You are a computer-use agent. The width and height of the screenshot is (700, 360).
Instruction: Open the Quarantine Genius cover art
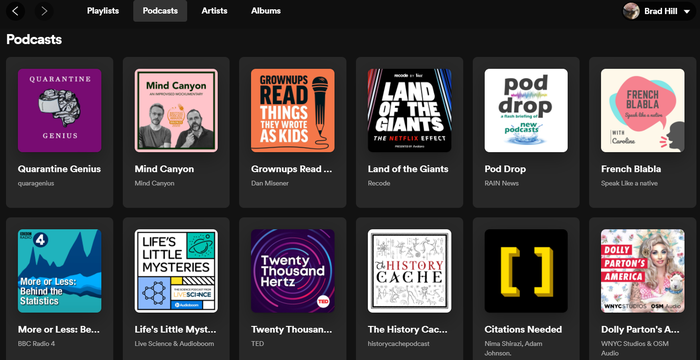[x=59, y=110]
